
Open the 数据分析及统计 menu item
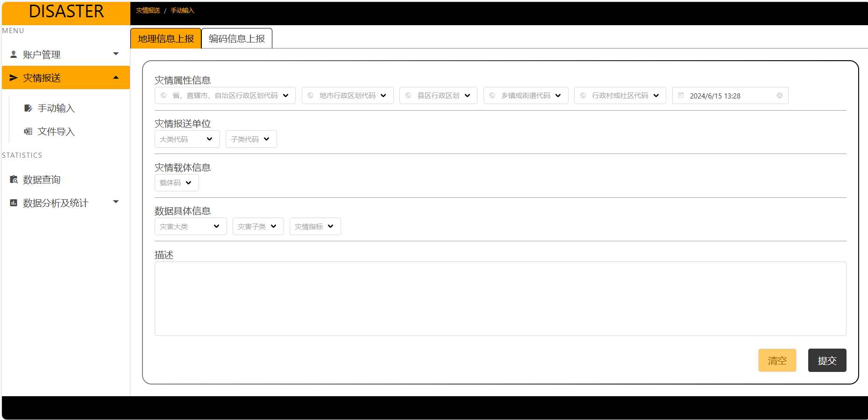[x=66, y=203]
